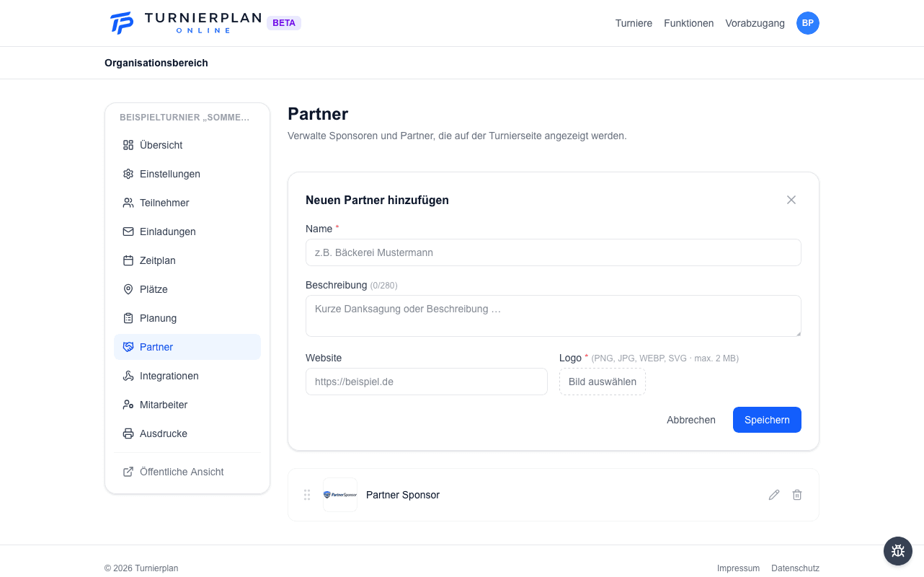Select Partner in the sidebar
Image resolution: width=924 pixels, height=577 pixels.
point(187,347)
